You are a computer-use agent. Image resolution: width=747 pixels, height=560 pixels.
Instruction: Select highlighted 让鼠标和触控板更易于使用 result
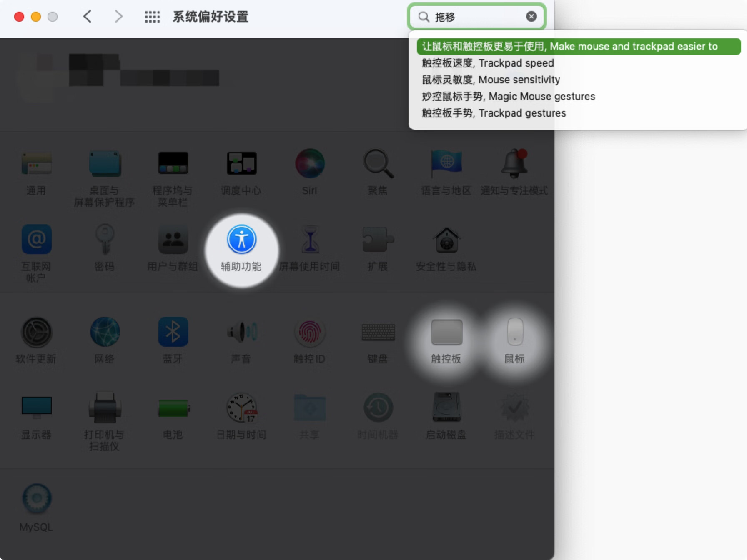(x=578, y=46)
